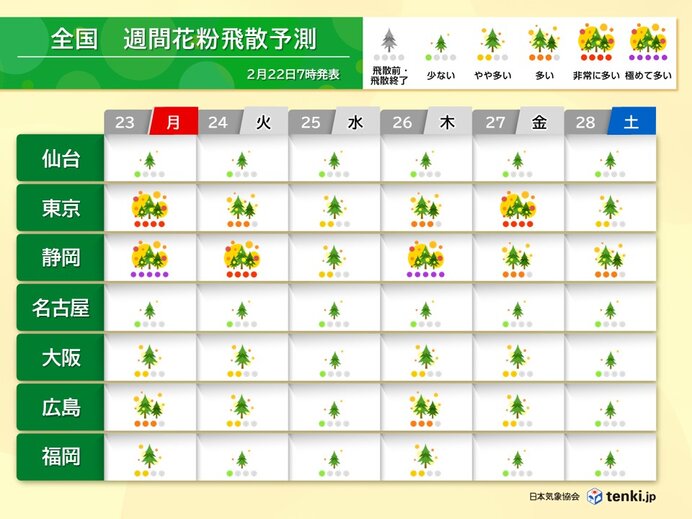
Task: Click the 週間花粉飛散予測 title heading
Action: coord(219,40)
